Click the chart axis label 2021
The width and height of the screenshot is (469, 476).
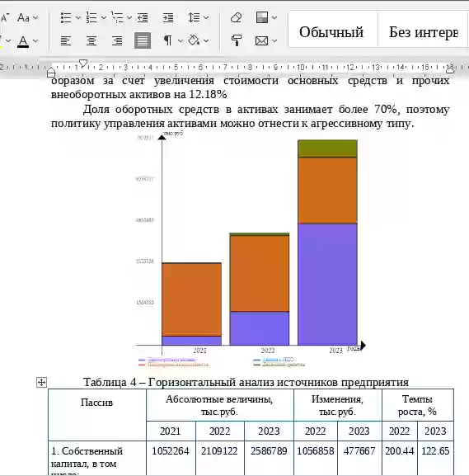pyautogui.click(x=200, y=351)
